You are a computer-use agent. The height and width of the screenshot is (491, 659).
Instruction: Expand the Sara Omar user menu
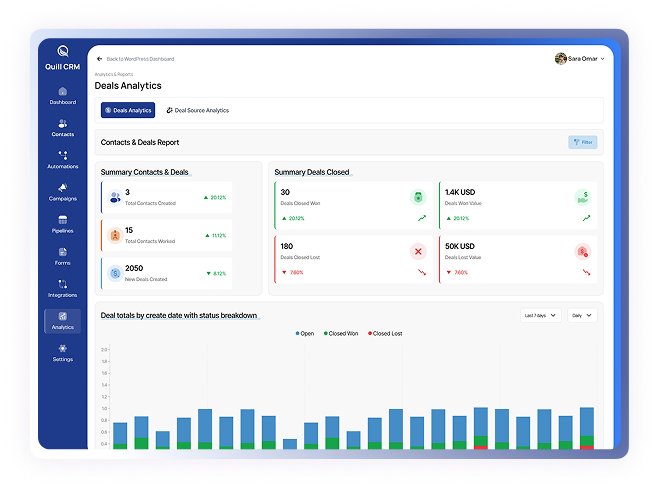click(581, 58)
